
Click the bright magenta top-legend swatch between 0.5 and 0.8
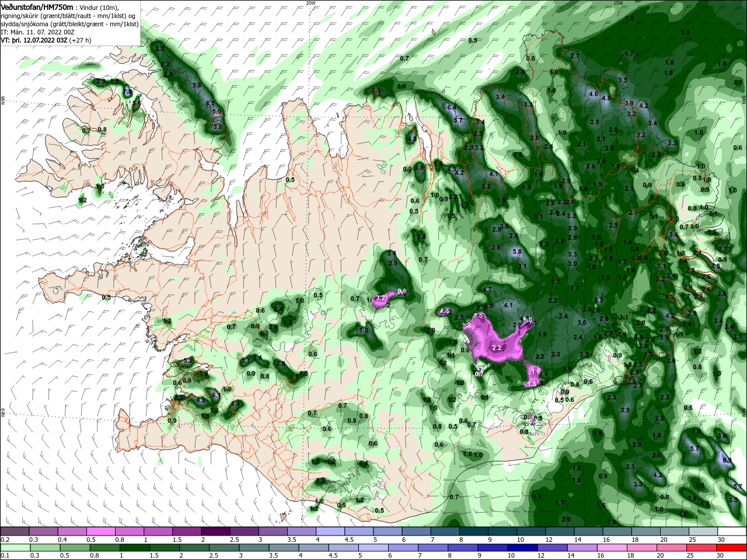101,531
